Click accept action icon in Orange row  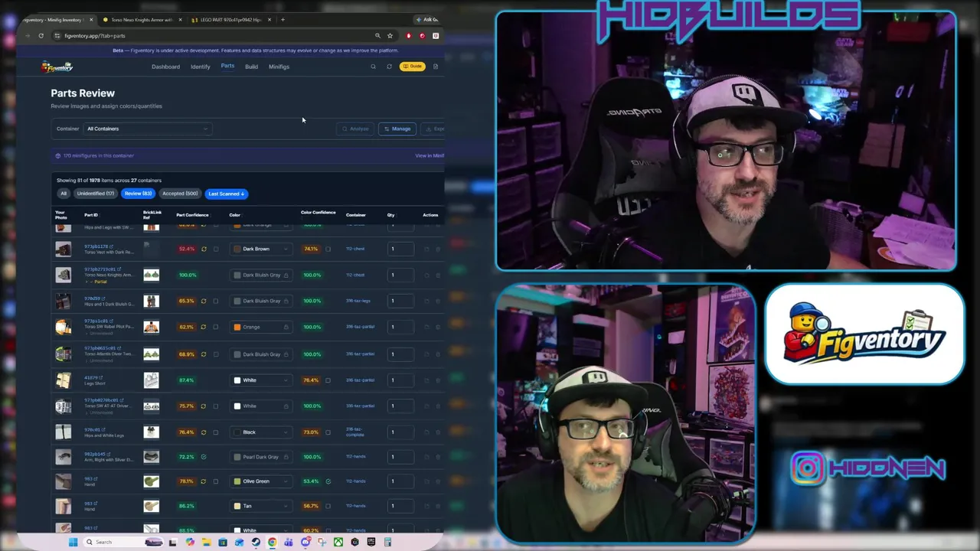(x=426, y=327)
